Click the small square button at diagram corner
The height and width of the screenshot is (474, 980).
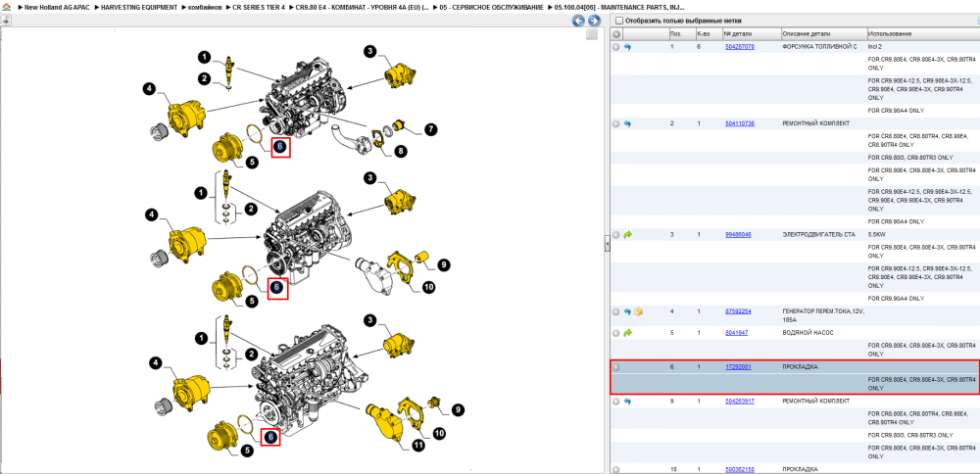coord(592,35)
